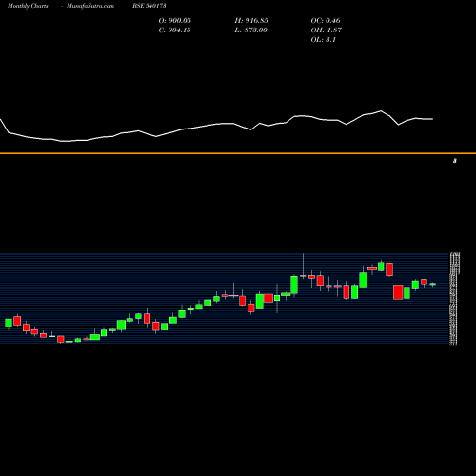This screenshot has width=476, height=476.
Task: Click the 'BSE 540173' symbol text
Action: tap(149, 6)
